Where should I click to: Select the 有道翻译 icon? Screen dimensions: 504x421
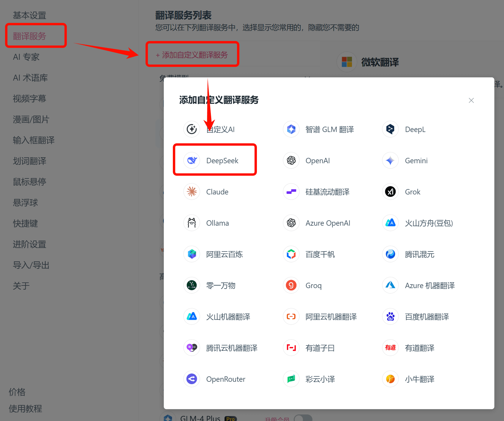(x=390, y=348)
